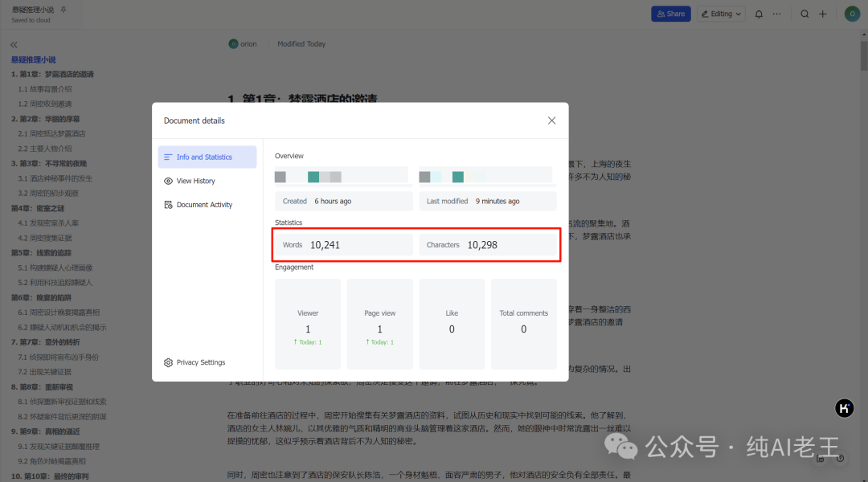Pin the document using the pin icon
The image size is (868, 482).
tap(64, 10)
